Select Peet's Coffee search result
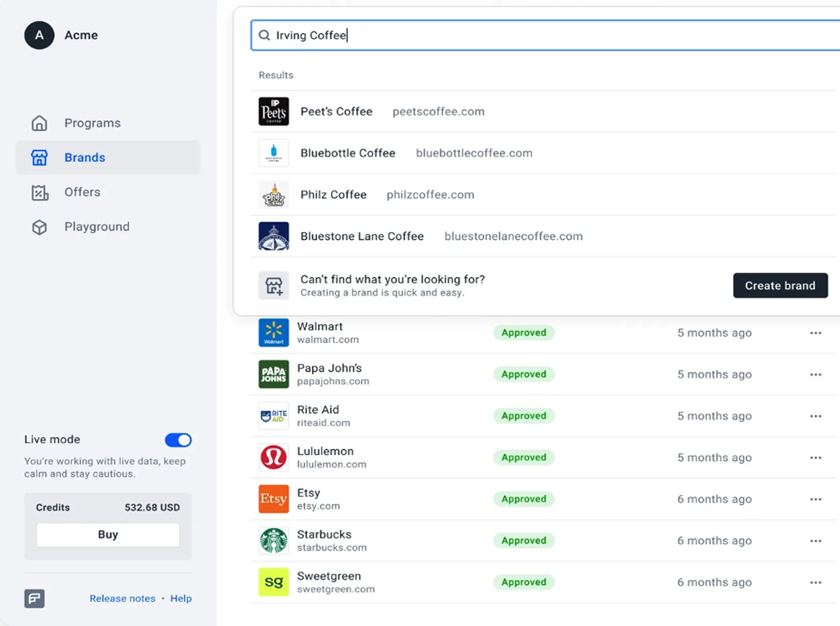840x626 pixels. point(544,111)
